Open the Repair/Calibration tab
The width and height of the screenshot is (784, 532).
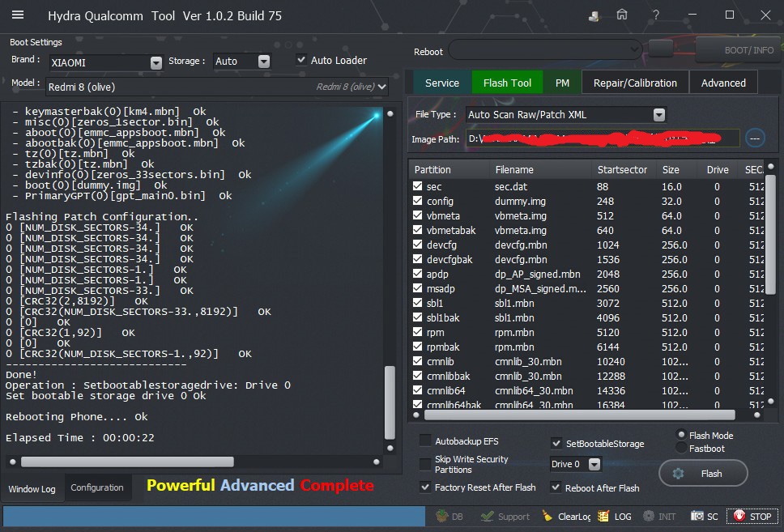(x=635, y=83)
